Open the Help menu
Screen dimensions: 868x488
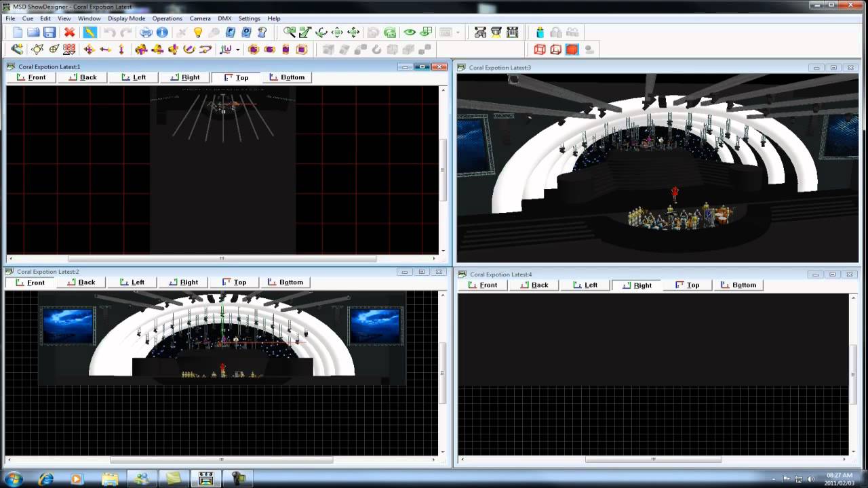274,18
